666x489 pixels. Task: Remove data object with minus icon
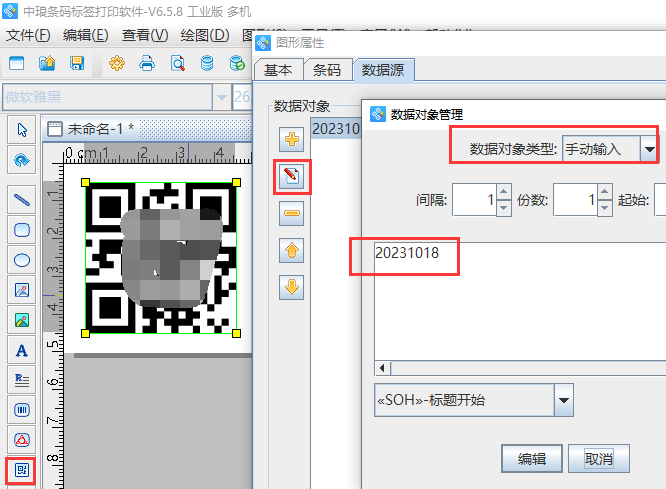click(x=291, y=213)
